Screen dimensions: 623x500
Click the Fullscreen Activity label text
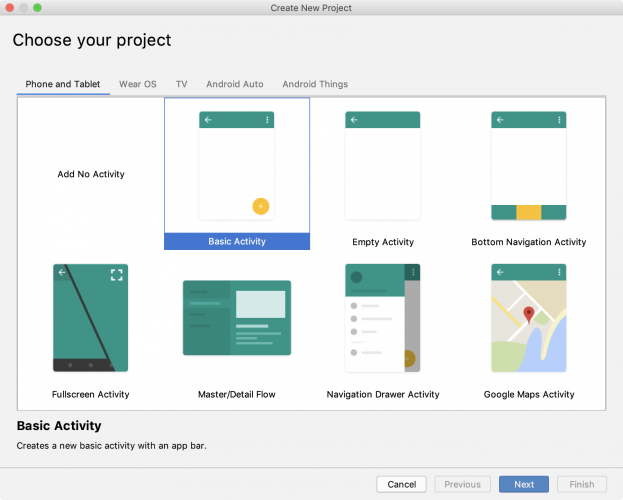tap(91, 394)
